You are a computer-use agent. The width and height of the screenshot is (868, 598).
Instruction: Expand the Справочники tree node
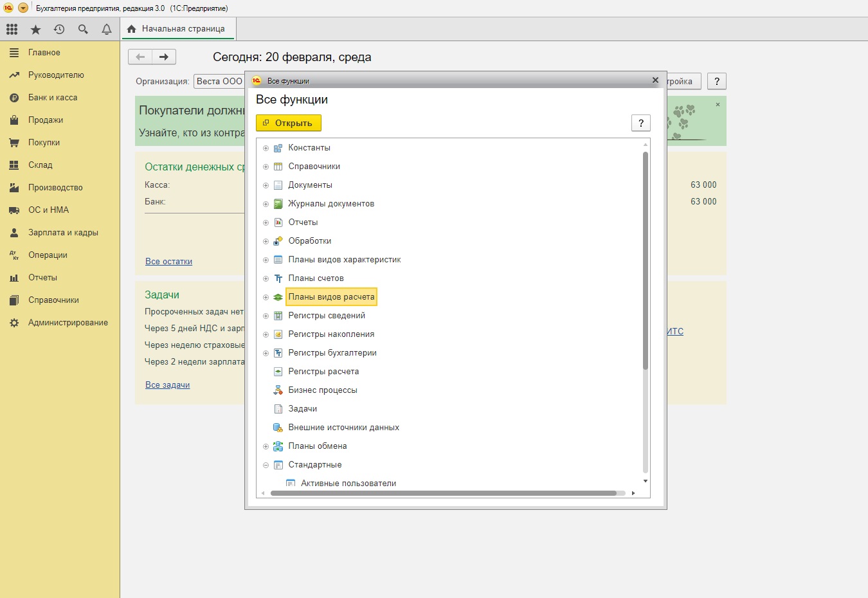click(x=266, y=167)
